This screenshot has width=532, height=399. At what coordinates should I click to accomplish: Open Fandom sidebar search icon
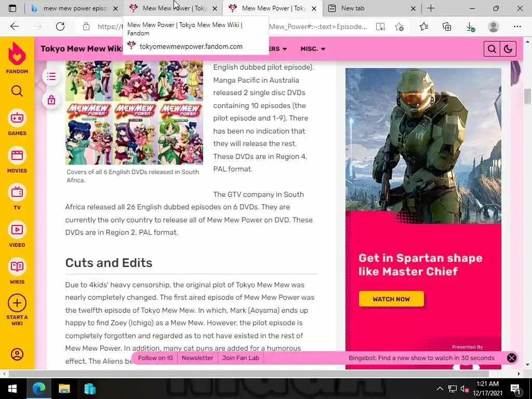[x=17, y=91]
